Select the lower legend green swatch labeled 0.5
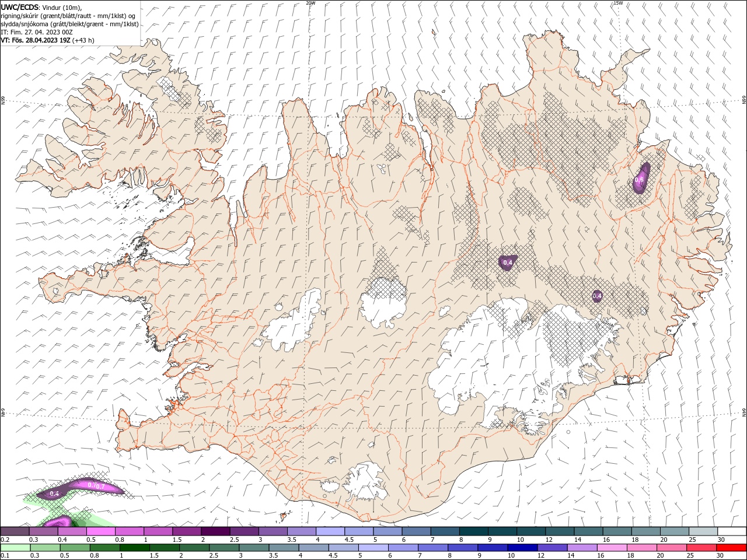Image resolution: width=747 pixels, height=560 pixels. tap(76, 548)
